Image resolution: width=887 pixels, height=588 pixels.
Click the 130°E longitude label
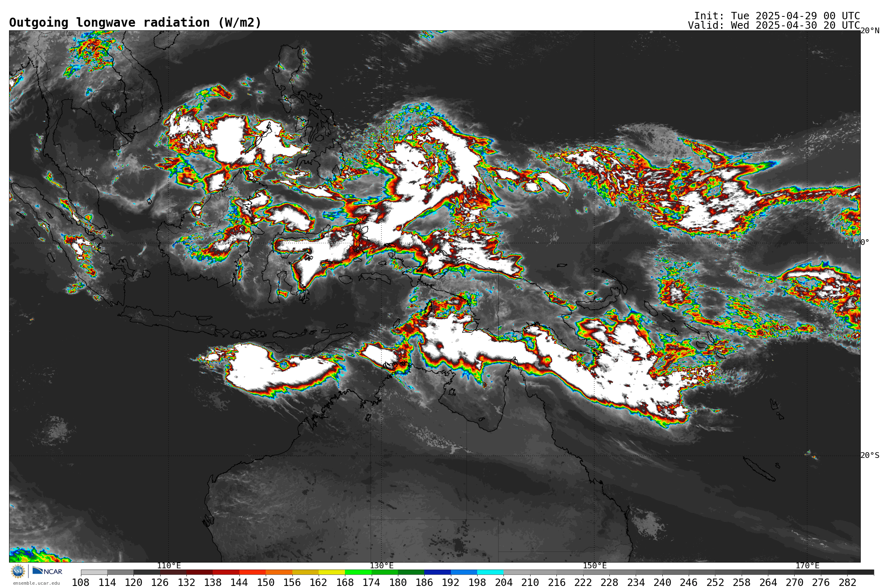[x=381, y=565]
